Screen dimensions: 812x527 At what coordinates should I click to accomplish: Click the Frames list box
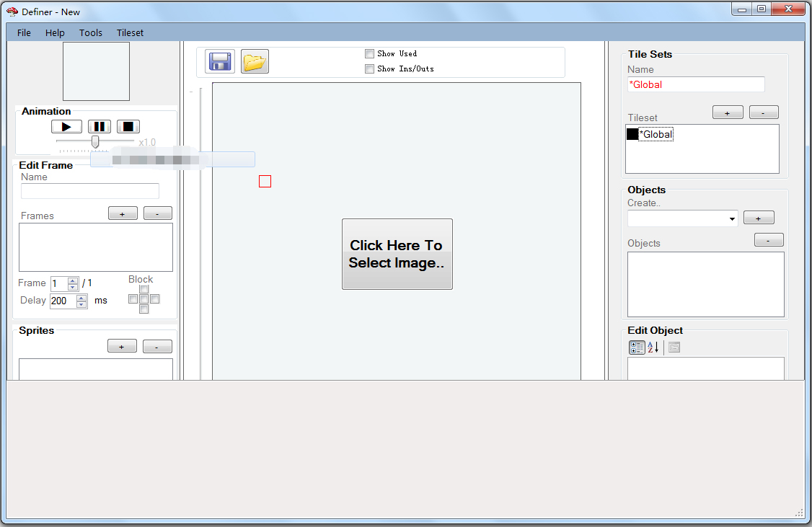point(96,247)
